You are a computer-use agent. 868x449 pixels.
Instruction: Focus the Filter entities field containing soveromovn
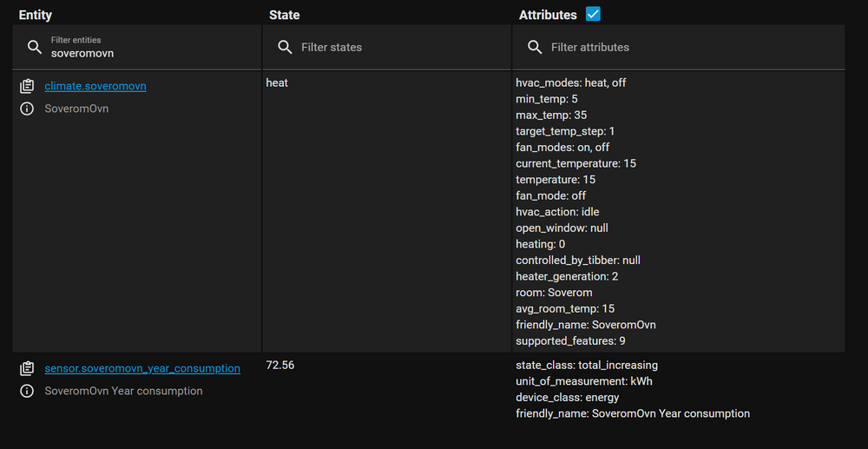click(148, 53)
